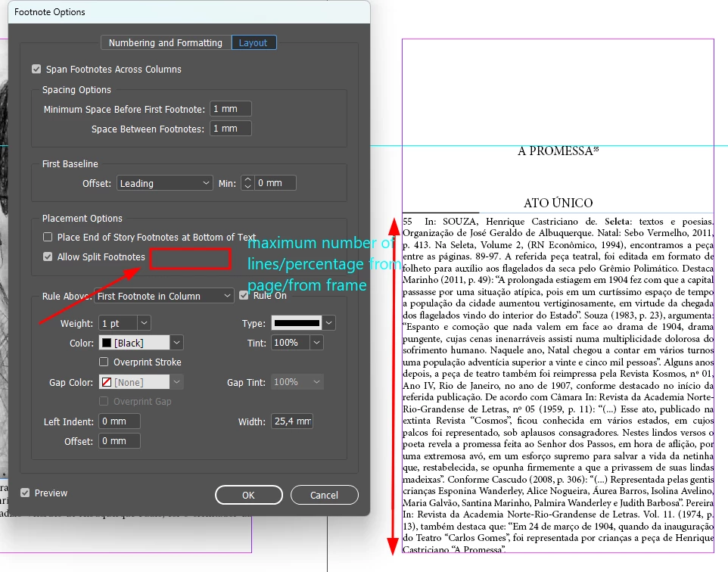Viewport: 728px width, 572px height.
Task: Enable Place End of Story Footnotes option
Action: click(x=48, y=238)
